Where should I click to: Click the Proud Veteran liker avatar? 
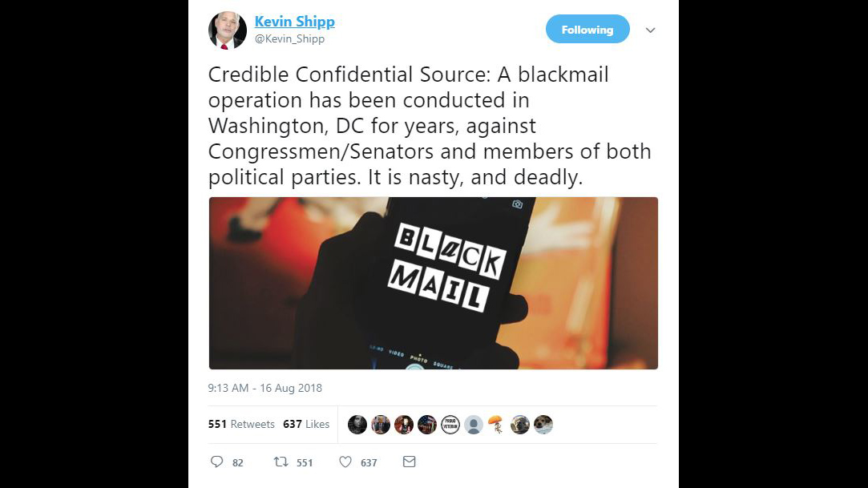450,425
